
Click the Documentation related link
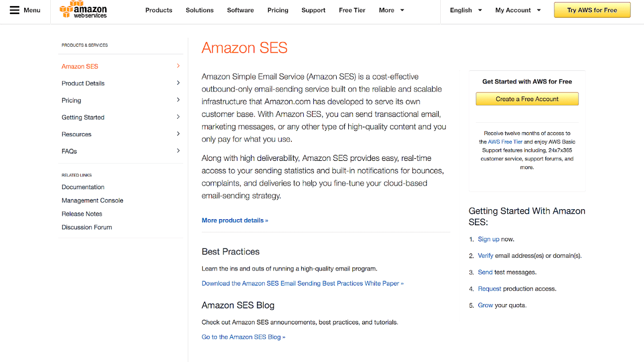pos(83,187)
